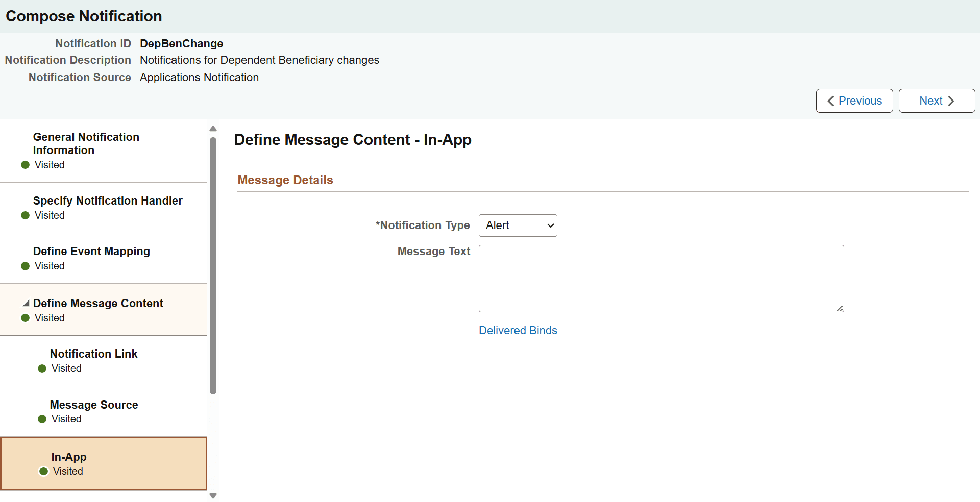Click the sidebar scrollbar down arrow
Viewport: 980px width, 502px height.
(213, 495)
